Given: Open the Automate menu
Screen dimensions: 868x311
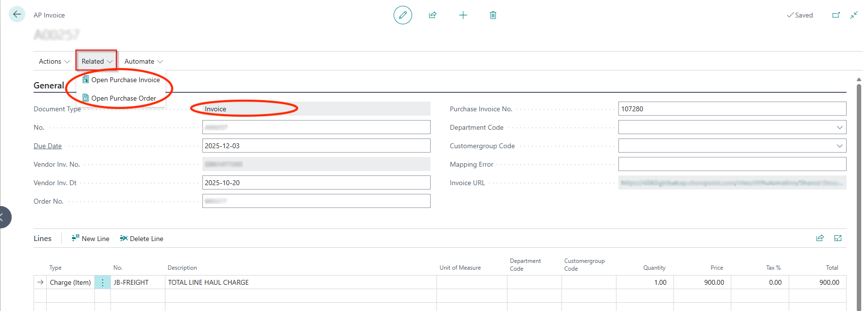Looking at the screenshot, I should point(144,61).
